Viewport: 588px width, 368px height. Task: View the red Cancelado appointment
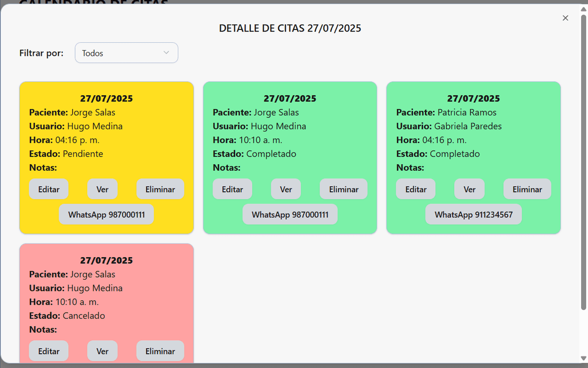click(102, 351)
